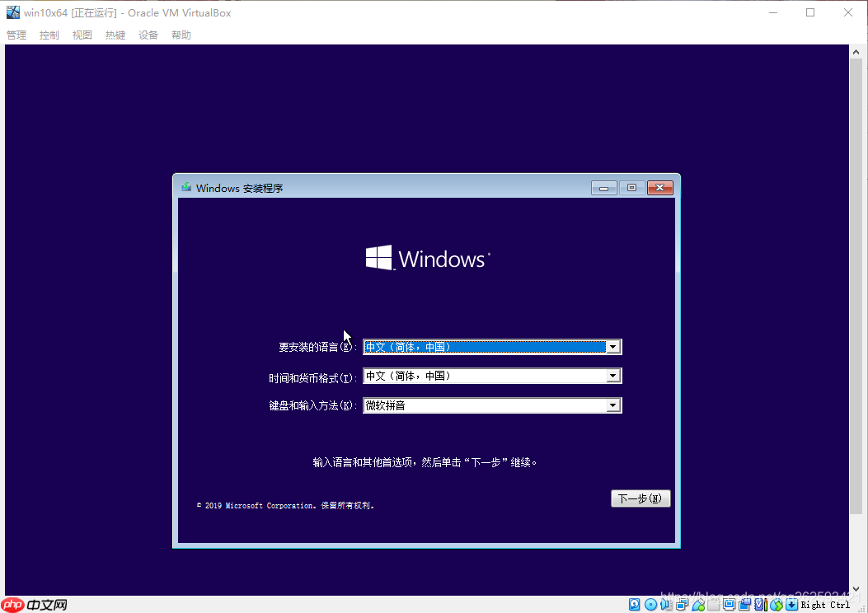The image size is (868, 613).
Task: Click the USB devices icon in status bar
Action: click(698, 605)
